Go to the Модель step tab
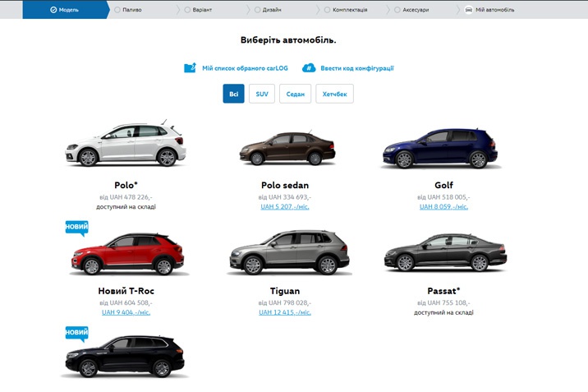 coord(66,10)
